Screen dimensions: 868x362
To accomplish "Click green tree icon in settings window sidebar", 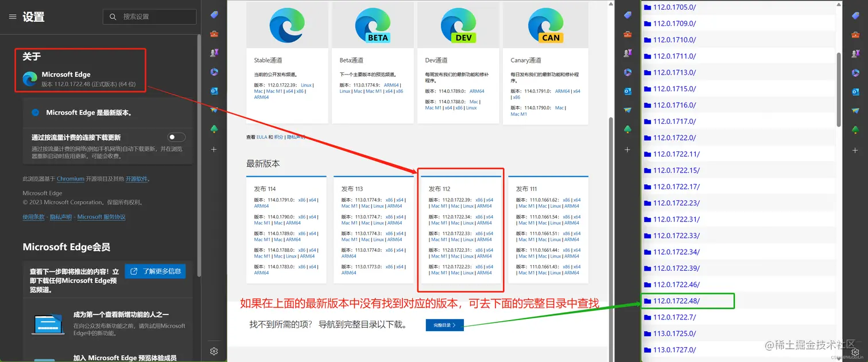I will point(214,129).
